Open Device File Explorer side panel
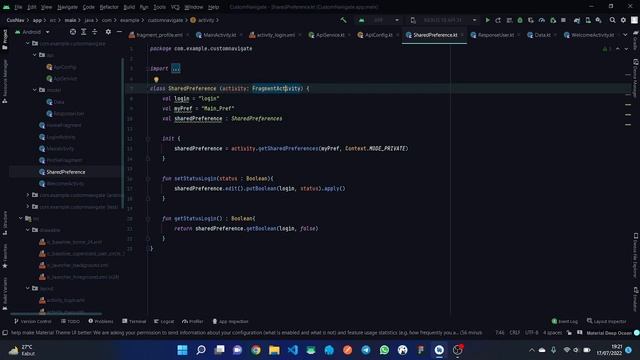This screenshot has width=640, height=360. pyautogui.click(x=636, y=255)
